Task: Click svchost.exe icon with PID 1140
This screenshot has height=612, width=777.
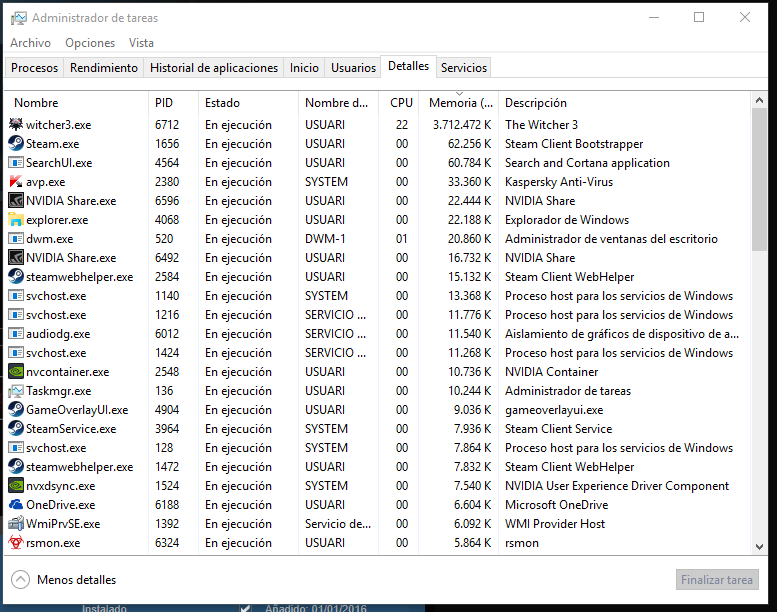Action: point(16,295)
